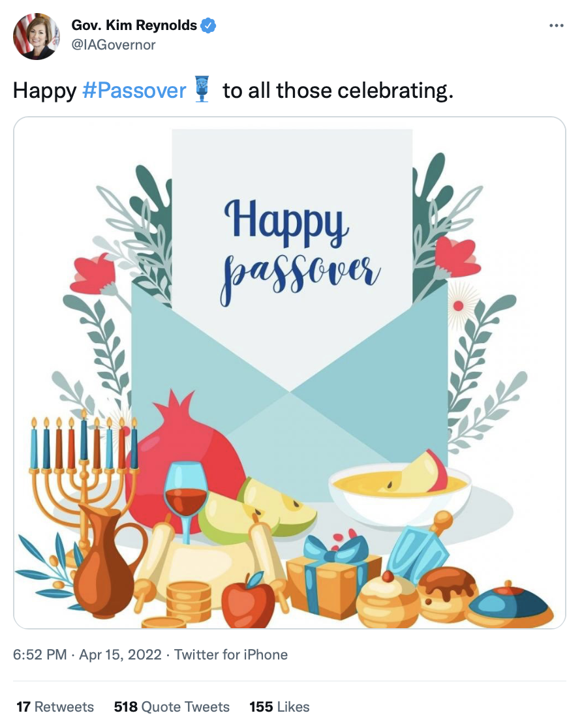Open the @IAGovernor handle
This screenshot has height=728, width=582.
click(114, 45)
